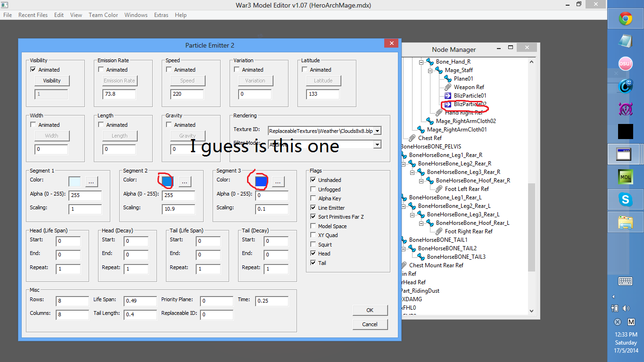Click the Cancel button
Viewport: 644px width, 362px height.
(x=370, y=324)
